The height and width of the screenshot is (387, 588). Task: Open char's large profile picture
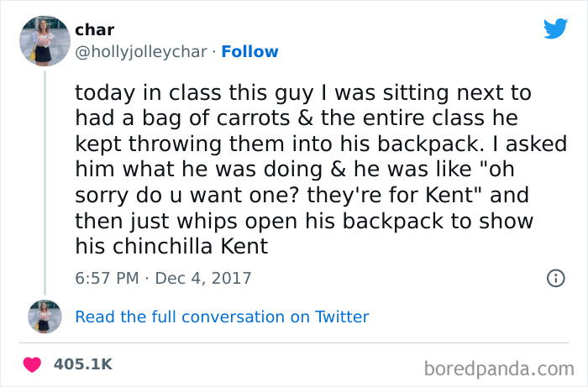[x=45, y=39]
